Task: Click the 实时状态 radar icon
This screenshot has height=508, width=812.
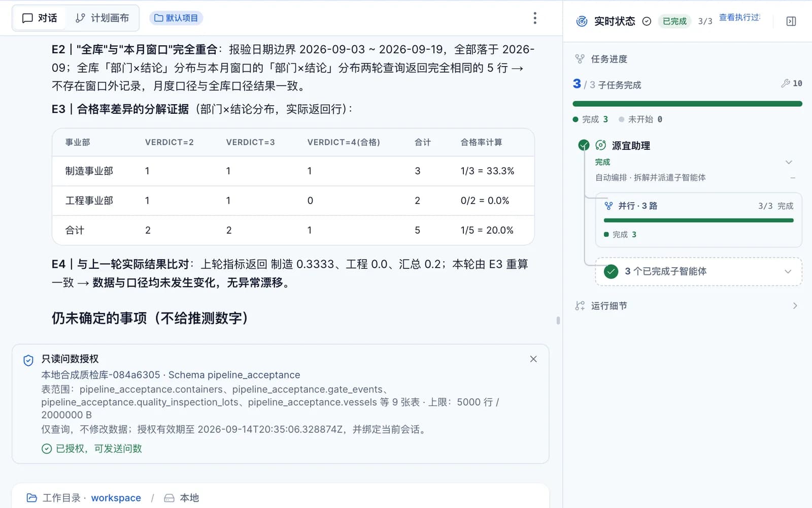Action: click(x=582, y=21)
